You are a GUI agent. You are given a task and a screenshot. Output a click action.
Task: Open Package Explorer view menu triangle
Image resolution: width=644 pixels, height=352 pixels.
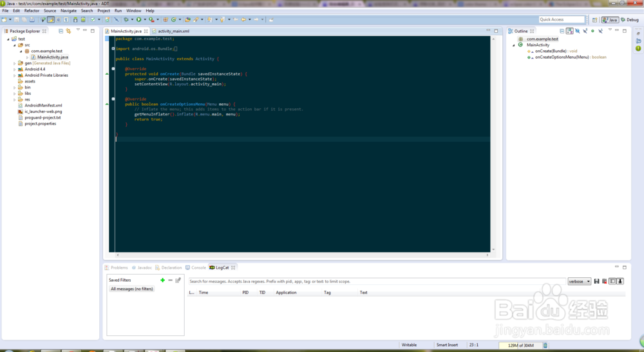click(78, 30)
